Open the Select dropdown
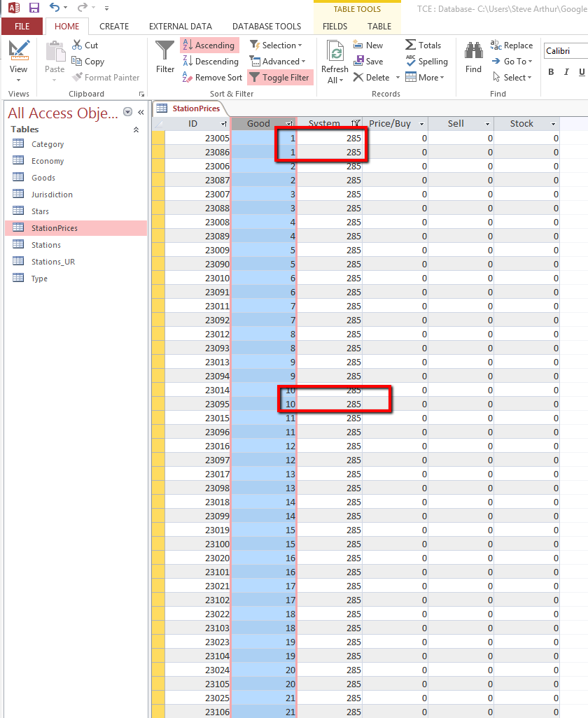 tap(512, 78)
